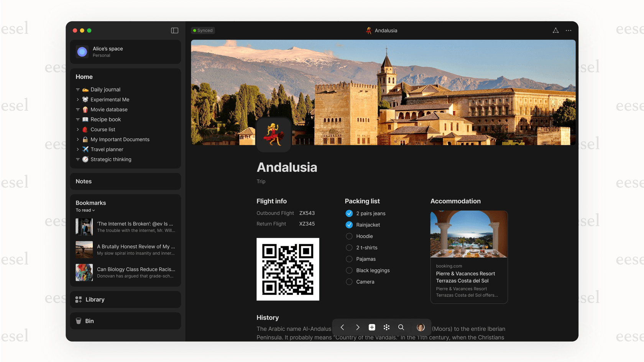
Task: Expand Travel planner in the sidebar
Action: [78, 149]
